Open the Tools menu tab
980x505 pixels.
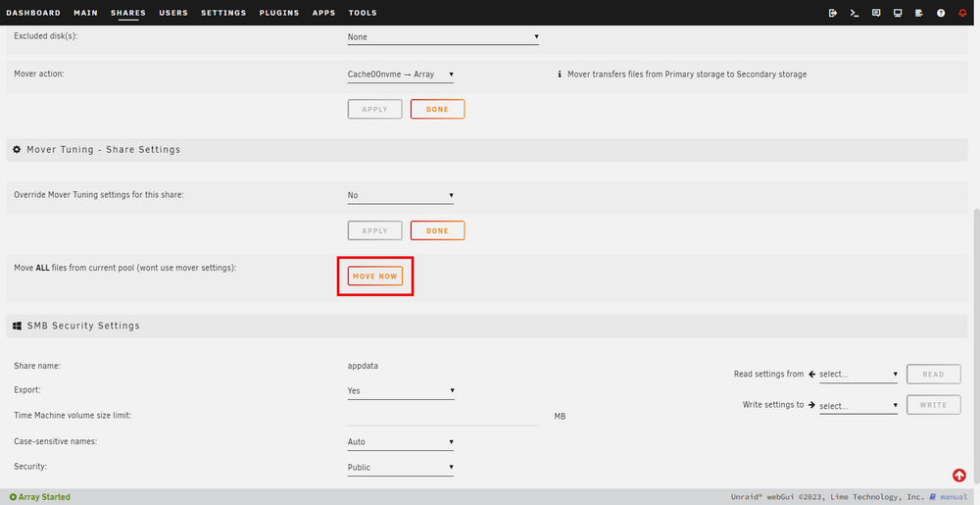click(x=363, y=13)
